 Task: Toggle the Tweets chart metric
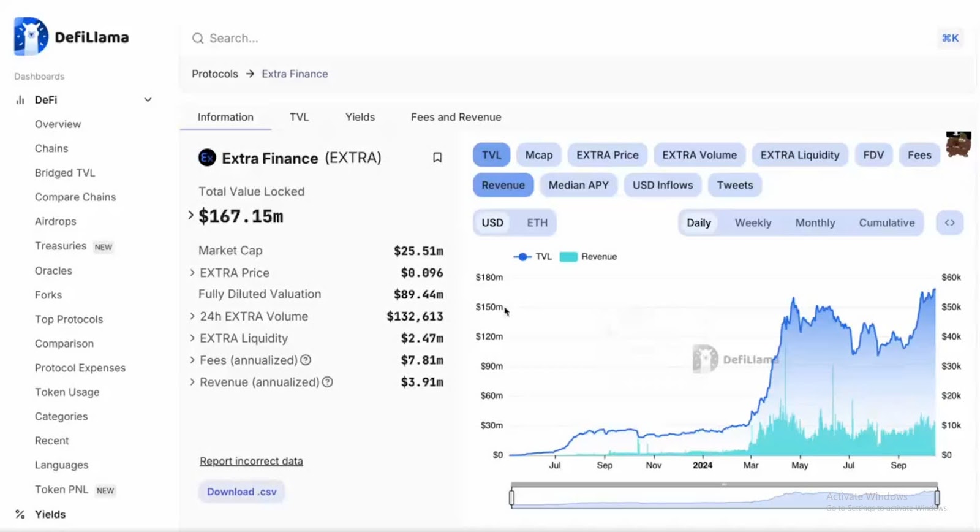tap(735, 185)
